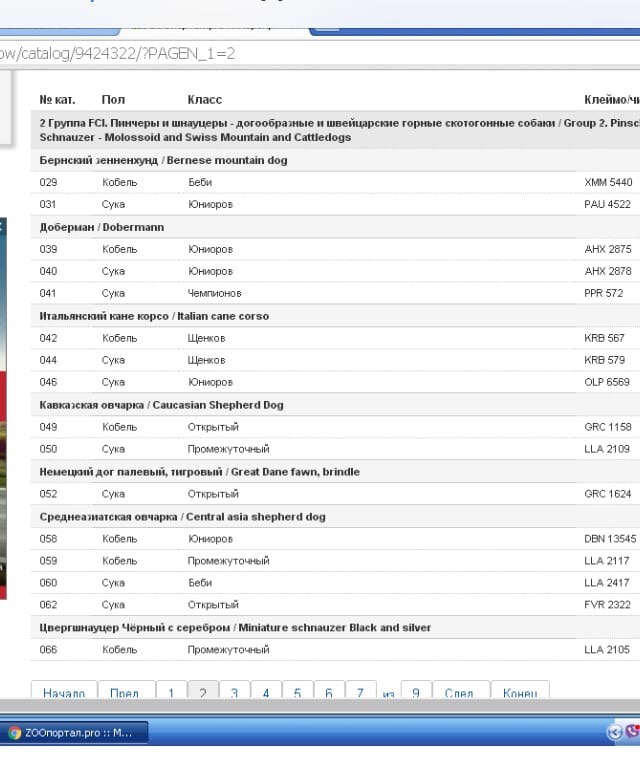
Task: Click the 'Конец' last page button
Action: [x=520, y=692]
